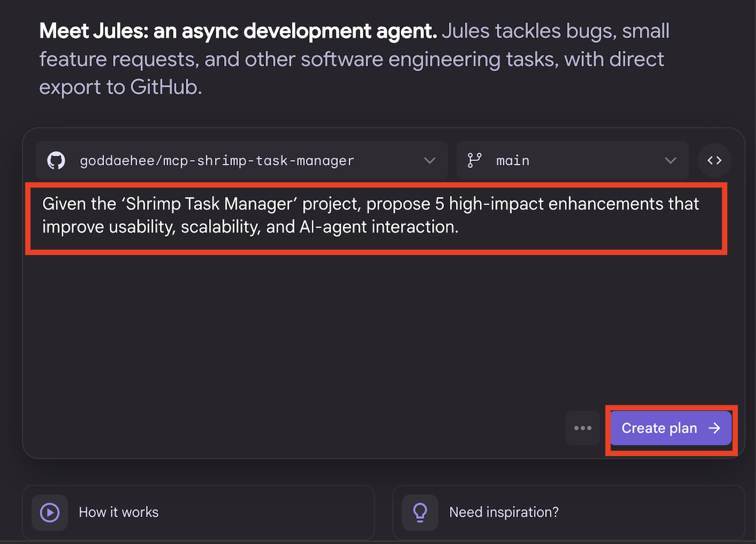Click the Create plan button
The image size is (756, 544).
tap(671, 428)
